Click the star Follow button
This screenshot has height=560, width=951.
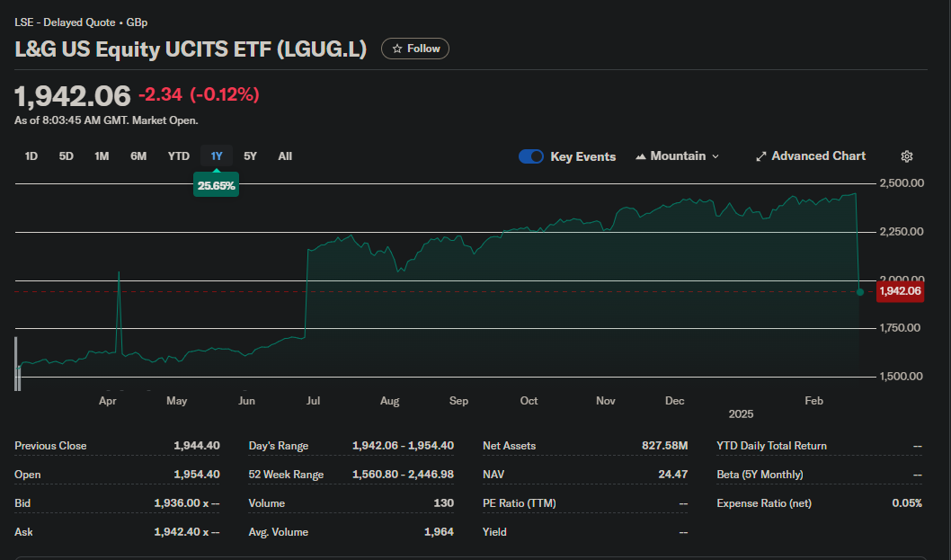[414, 49]
